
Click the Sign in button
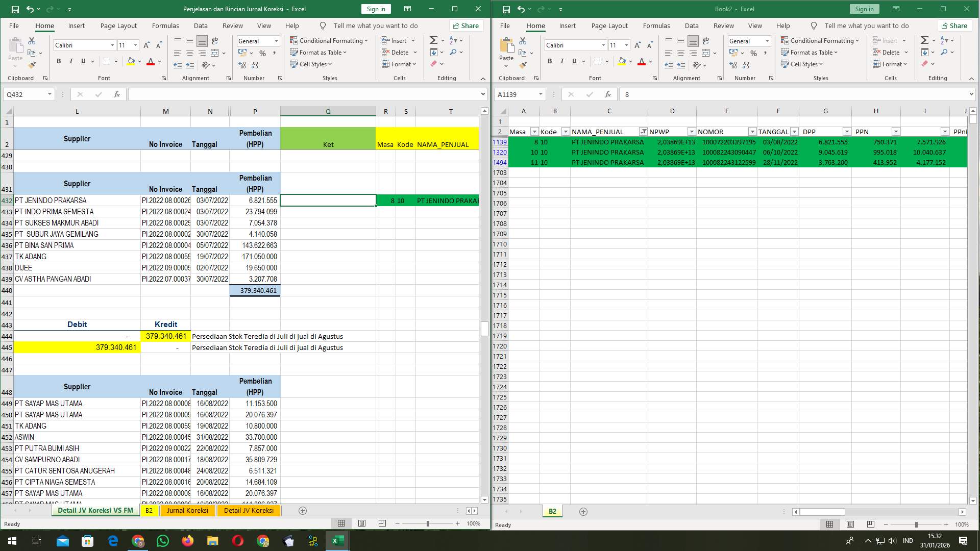coord(376,9)
